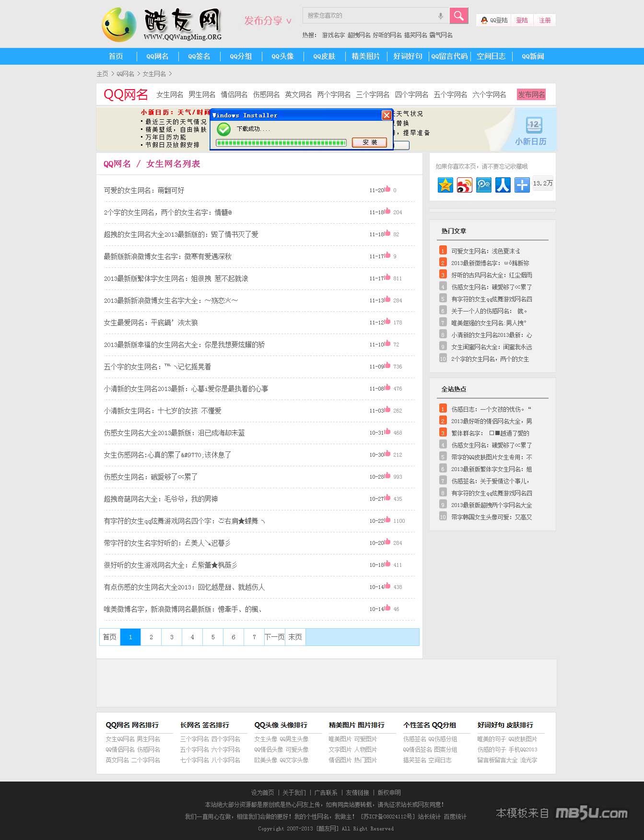This screenshot has height=840, width=644.
Task: Share page to QQ Zone star icon
Action: click(x=445, y=185)
